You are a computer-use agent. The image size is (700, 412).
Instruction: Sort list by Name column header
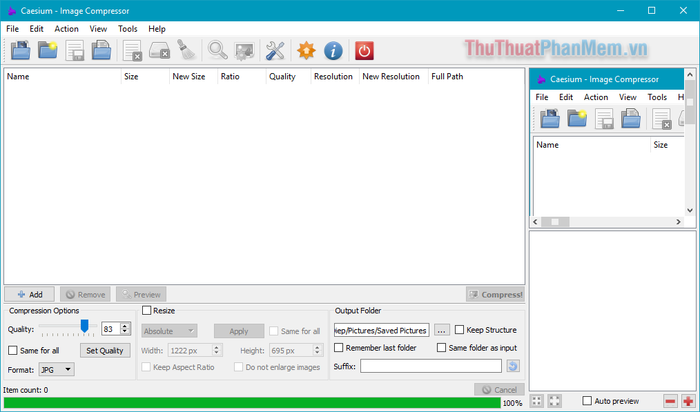[62, 76]
